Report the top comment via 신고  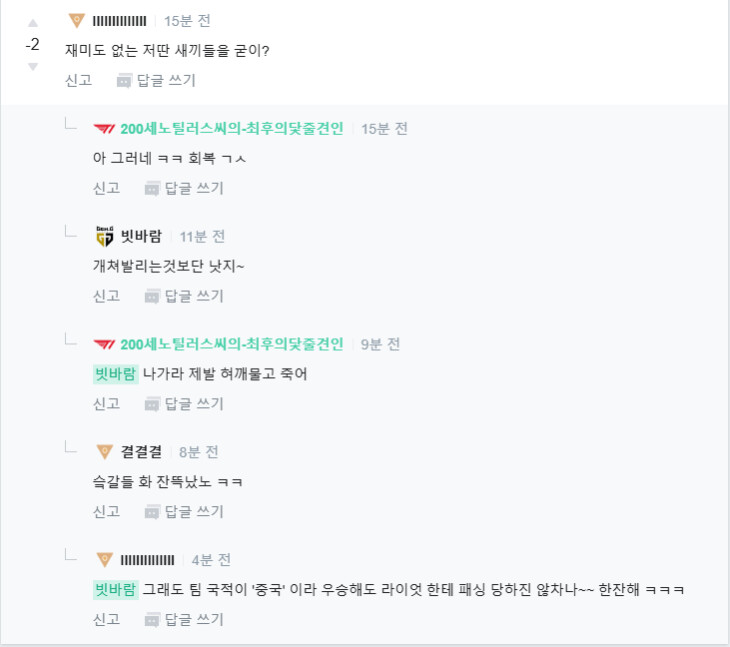point(78,81)
